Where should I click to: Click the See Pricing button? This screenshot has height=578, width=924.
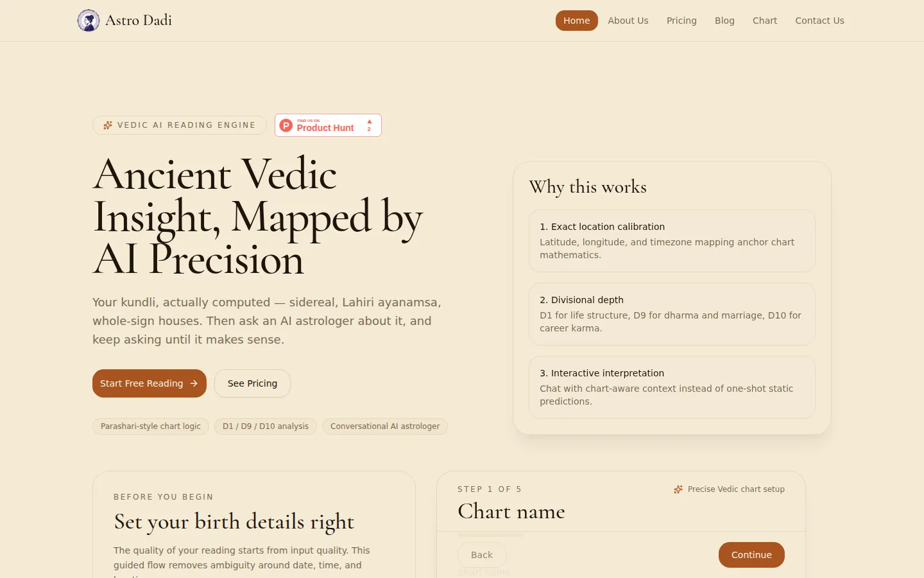pyautogui.click(x=252, y=383)
